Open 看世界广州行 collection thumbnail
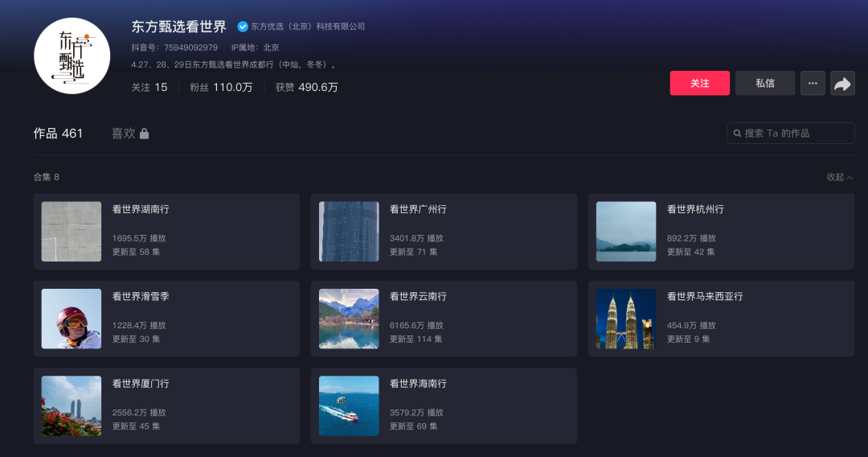Screen dimensions: 868x457 349,232
